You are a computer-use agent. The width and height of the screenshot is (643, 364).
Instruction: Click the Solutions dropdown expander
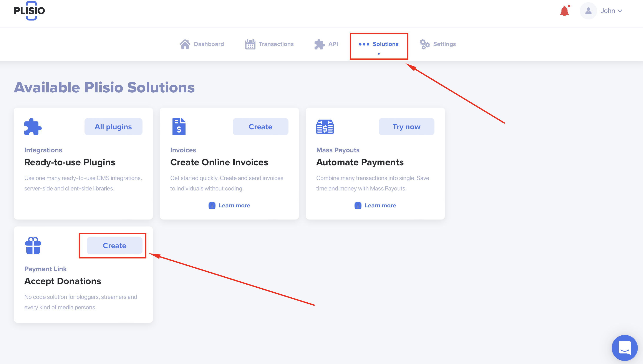pyautogui.click(x=378, y=44)
